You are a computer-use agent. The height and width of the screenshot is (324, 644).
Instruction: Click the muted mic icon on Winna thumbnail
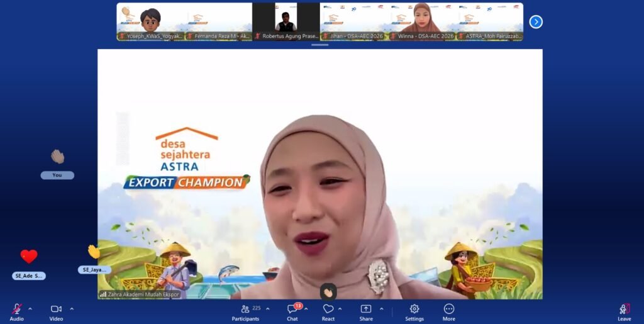coord(393,36)
